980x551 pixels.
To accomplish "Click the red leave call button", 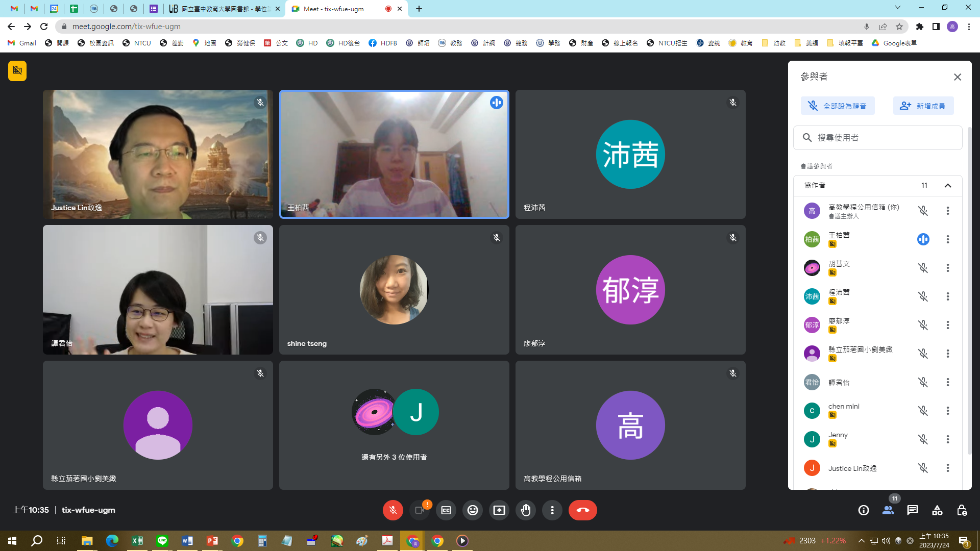I will [582, 510].
